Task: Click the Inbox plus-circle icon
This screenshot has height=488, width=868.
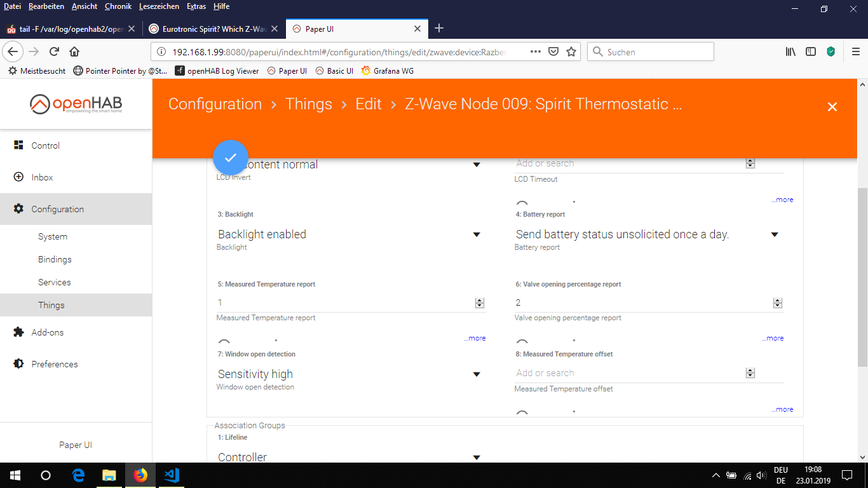Action: coord(18,177)
